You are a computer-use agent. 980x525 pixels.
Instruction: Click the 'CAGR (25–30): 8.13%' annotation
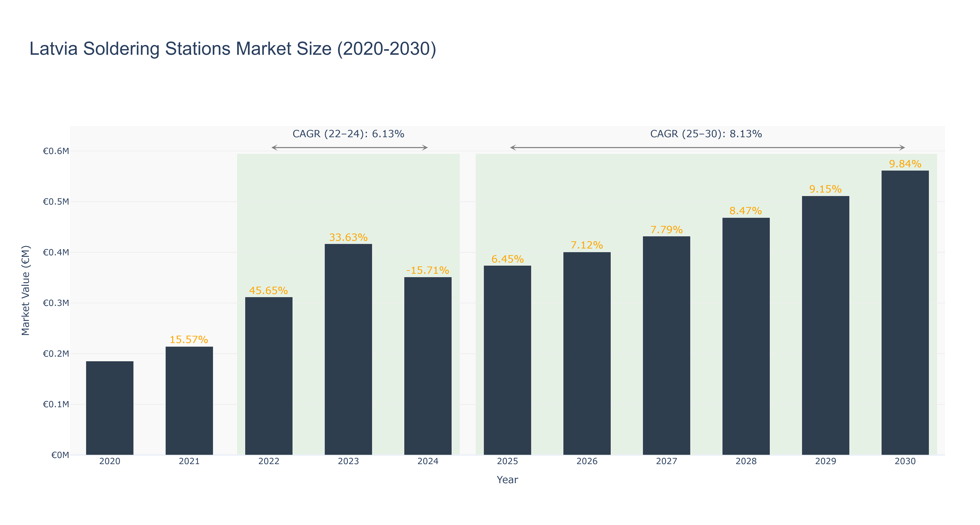(x=706, y=134)
